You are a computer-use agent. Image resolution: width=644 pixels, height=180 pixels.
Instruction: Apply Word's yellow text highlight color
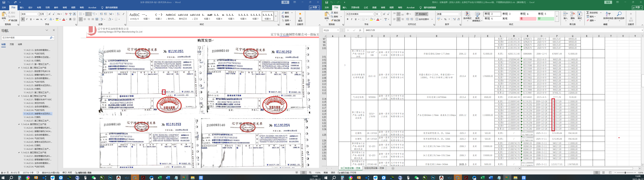click(57, 19)
